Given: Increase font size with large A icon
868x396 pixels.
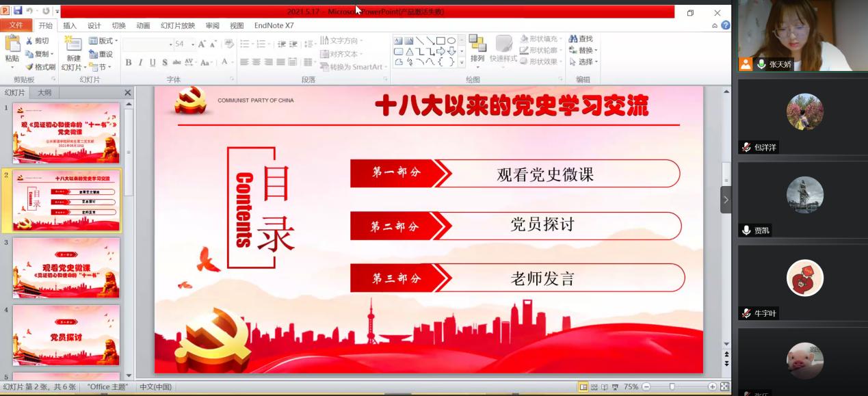Looking at the screenshot, I should point(202,44).
